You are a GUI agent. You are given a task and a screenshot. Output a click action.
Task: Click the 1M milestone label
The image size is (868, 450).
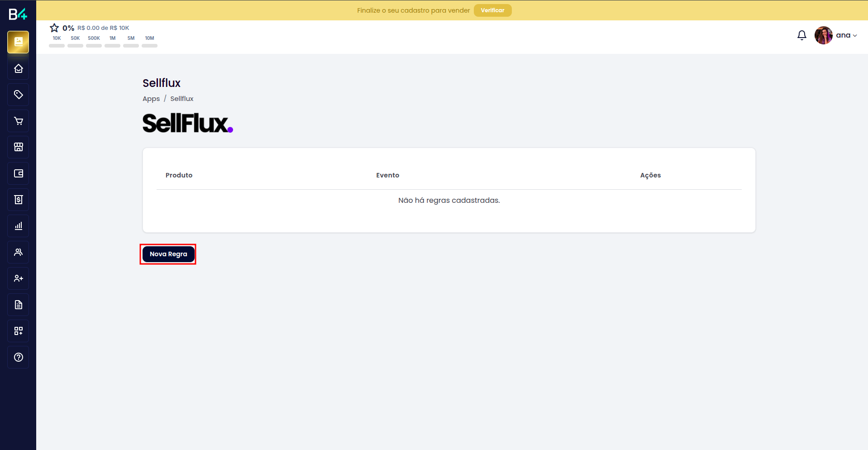pos(112,38)
